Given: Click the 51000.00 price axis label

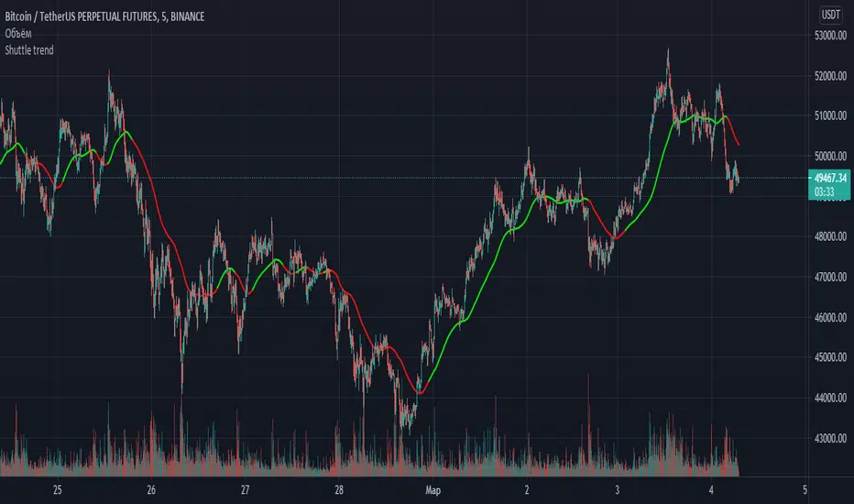Looking at the screenshot, I should coord(830,115).
